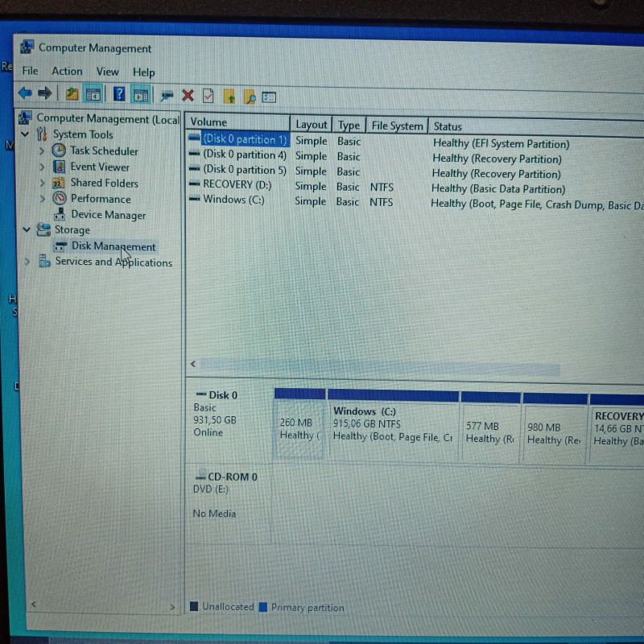Click the blue Help question mark icon
The width and height of the screenshot is (644, 644).
pyautogui.click(x=118, y=94)
